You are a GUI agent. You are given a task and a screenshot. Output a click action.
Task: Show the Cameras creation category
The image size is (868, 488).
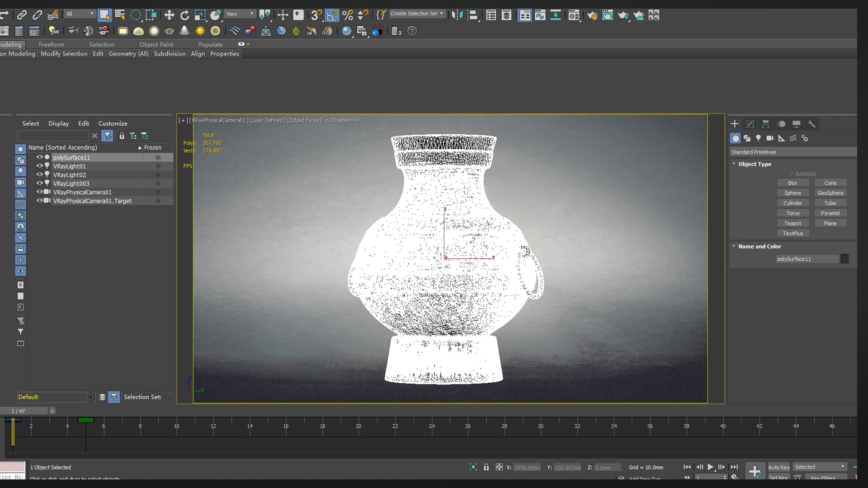(x=770, y=138)
